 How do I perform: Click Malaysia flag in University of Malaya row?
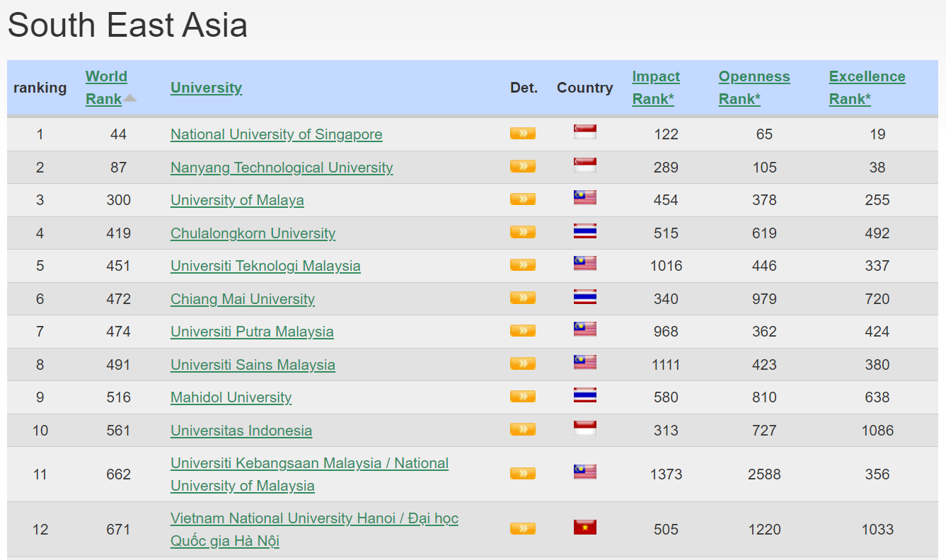(x=585, y=198)
